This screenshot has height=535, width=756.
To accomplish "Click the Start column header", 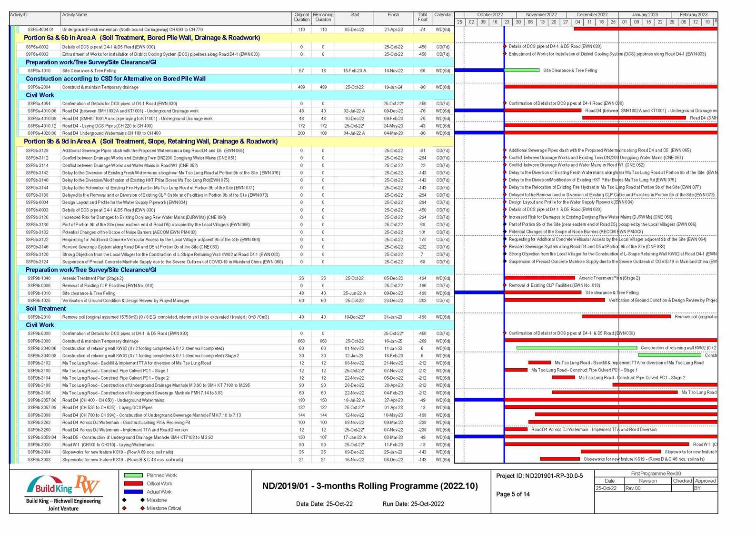I will point(354,18).
